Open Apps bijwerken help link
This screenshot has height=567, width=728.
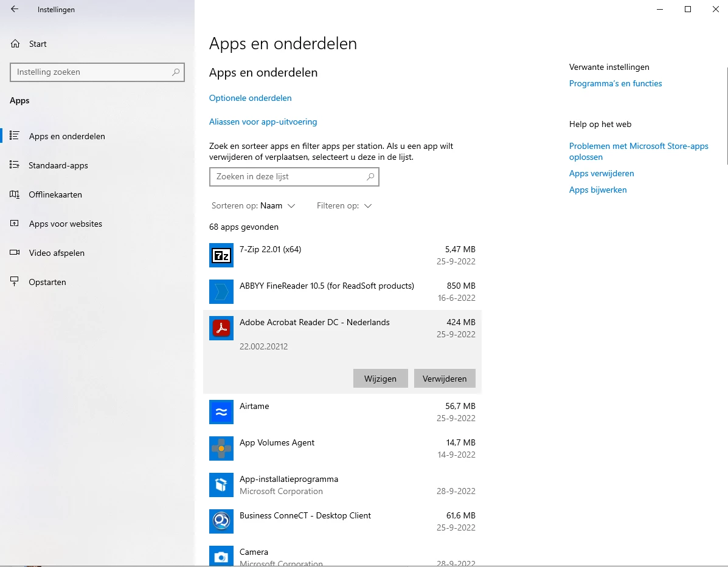click(x=597, y=190)
